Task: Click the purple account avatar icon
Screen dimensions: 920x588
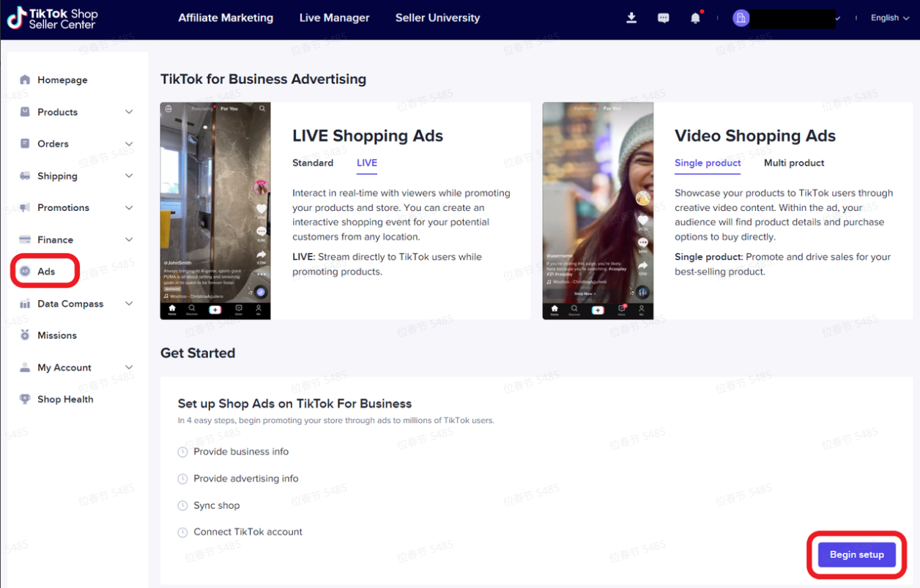Action: (x=741, y=18)
